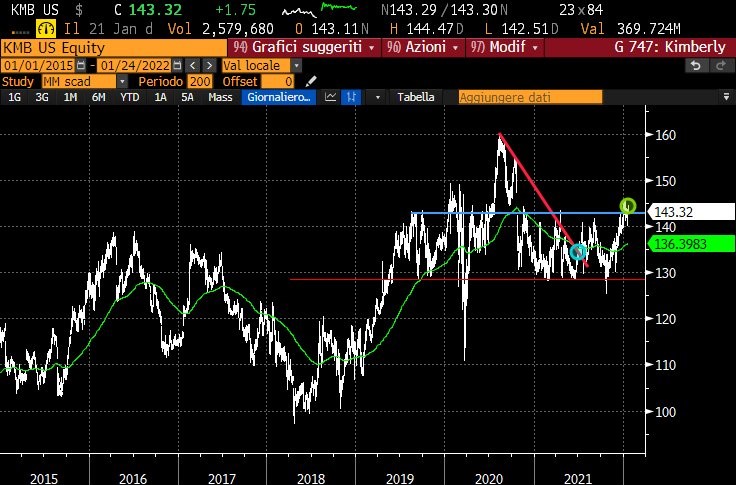Shift date range forward with right arrow

click(209, 65)
